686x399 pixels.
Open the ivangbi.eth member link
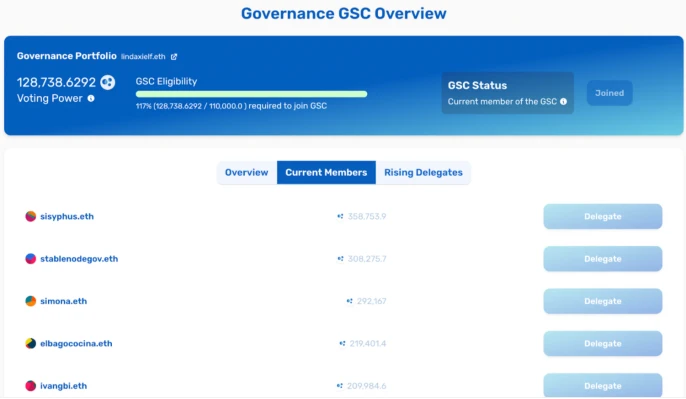[x=63, y=386]
